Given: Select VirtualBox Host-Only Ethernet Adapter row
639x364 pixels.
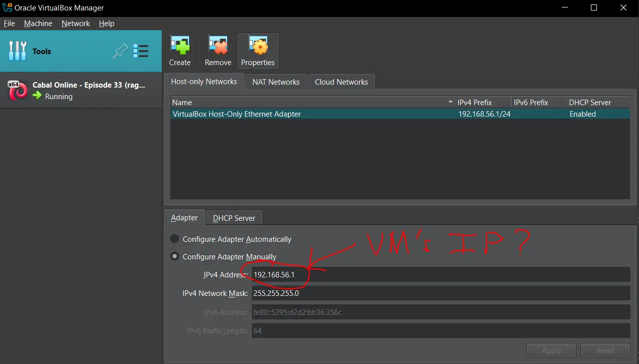Looking at the screenshot, I should [x=400, y=114].
